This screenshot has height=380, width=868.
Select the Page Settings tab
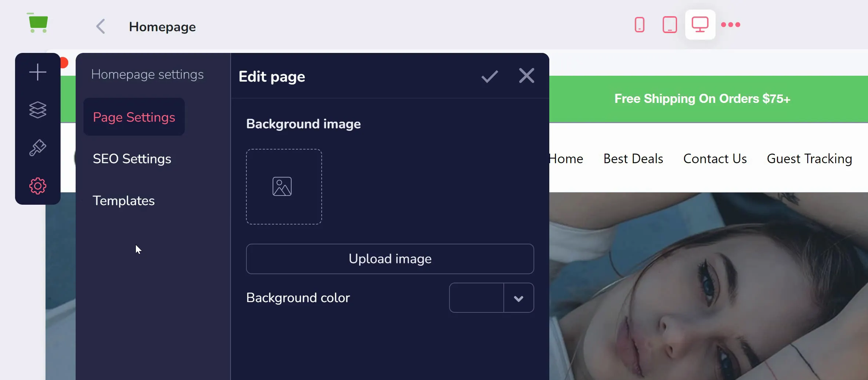click(x=134, y=117)
